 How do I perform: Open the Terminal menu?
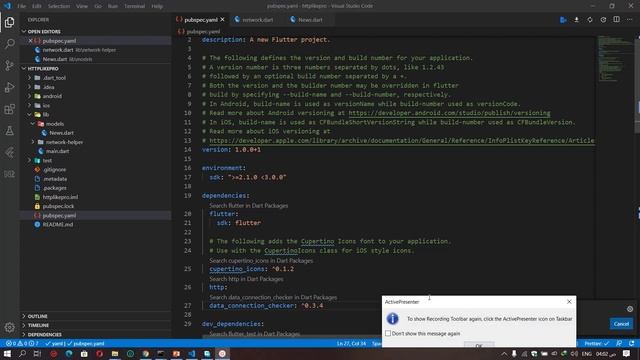(134, 6)
